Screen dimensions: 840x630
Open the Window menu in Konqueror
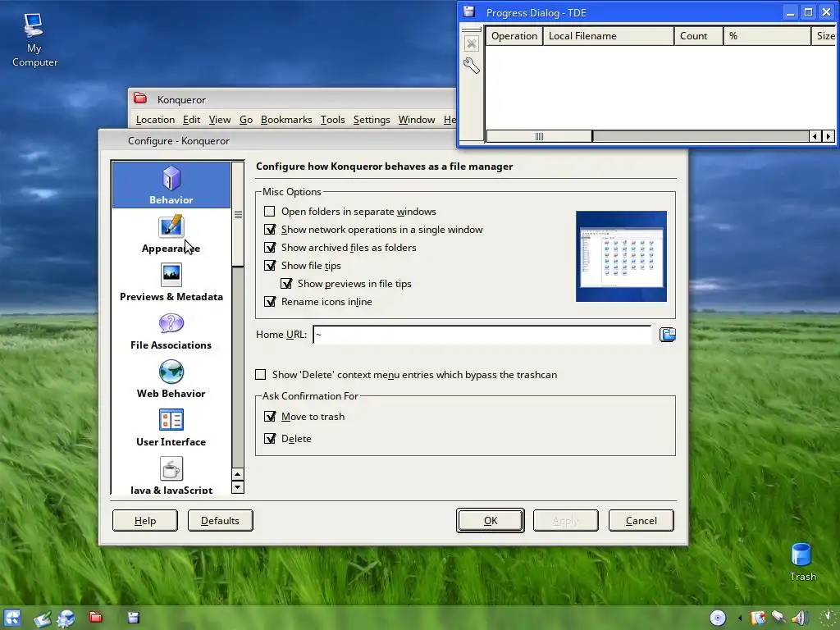[417, 120]
